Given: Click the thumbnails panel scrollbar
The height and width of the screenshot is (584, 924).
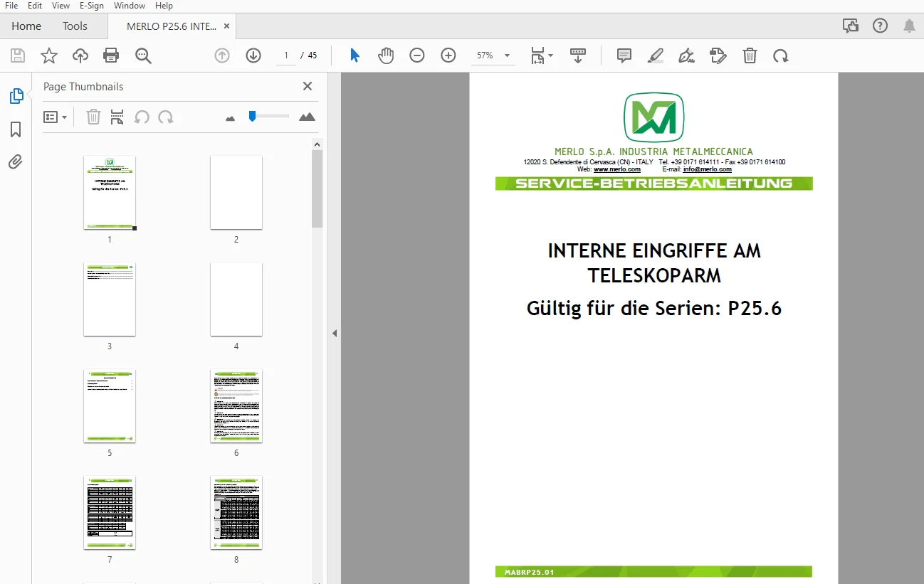Looking at the screenshot, I should [317, 189].
